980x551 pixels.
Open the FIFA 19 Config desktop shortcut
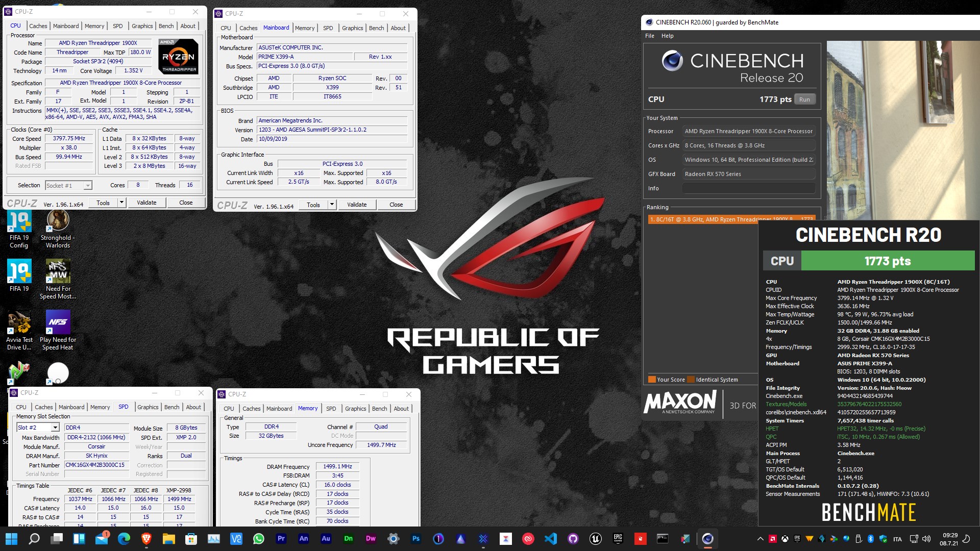pyautogui.click(x=19, y=230)
